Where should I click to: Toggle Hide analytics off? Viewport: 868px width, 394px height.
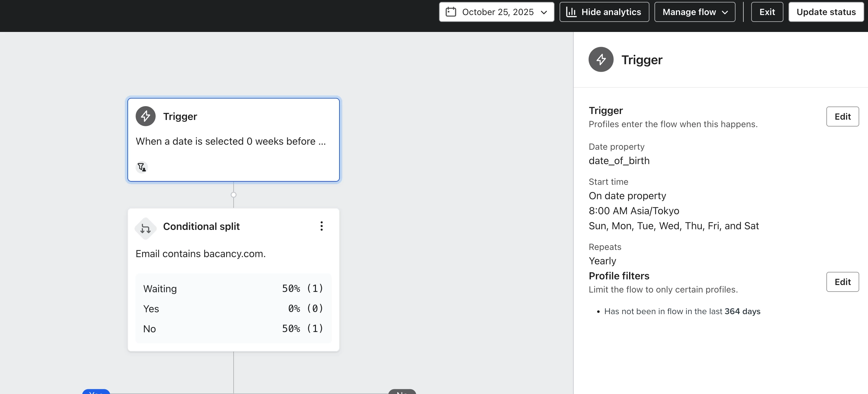click(x=611, y=12)
